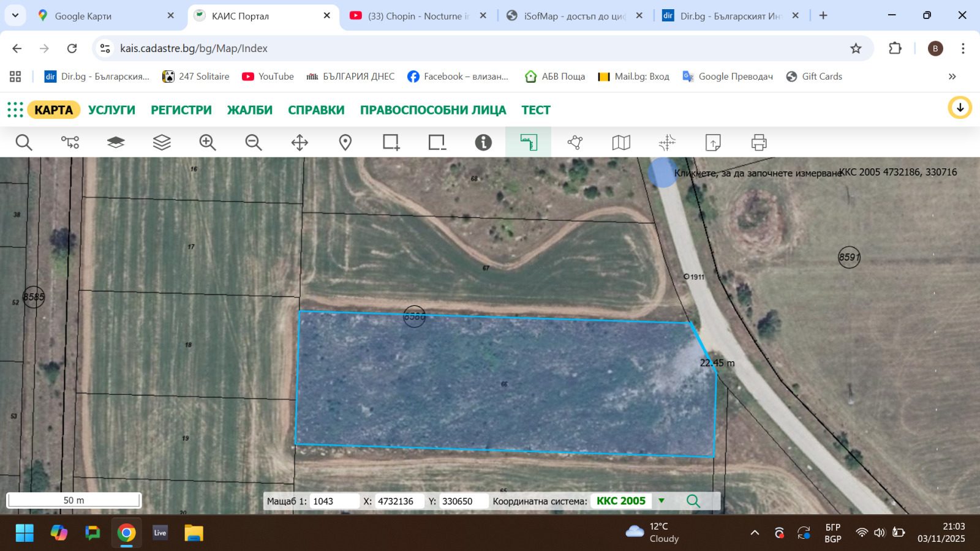Viewport: 980px width, 551px height.
Task: Toggle the ruler measurement tool
Action: [x=529, y=143]
